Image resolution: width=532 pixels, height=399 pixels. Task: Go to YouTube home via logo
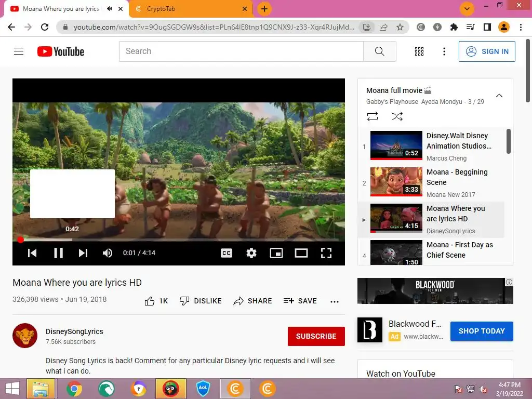click(x=61, y=51)
